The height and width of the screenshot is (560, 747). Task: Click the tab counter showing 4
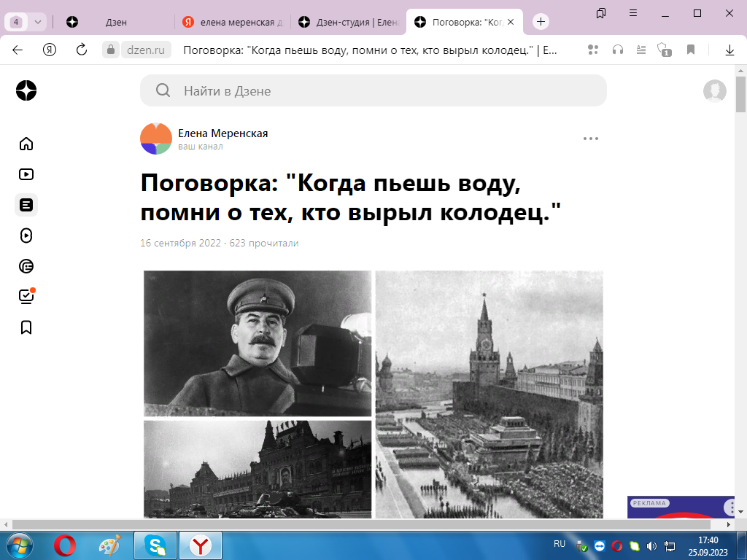click(16, 22)
